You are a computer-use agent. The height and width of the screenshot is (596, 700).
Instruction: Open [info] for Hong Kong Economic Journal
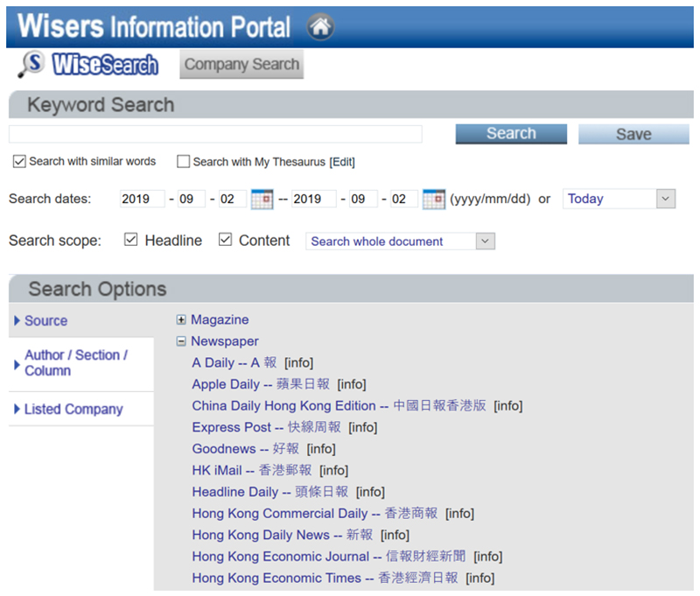[487, 557]
